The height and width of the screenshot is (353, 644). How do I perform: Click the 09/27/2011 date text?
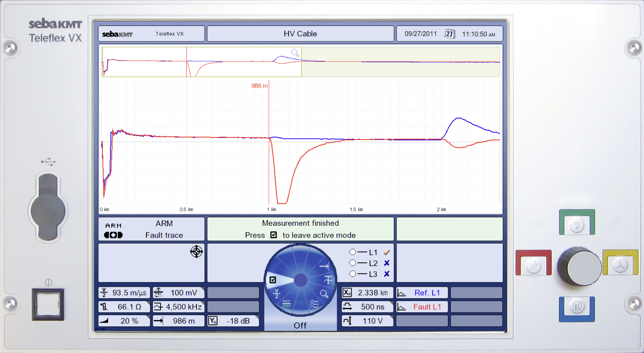pos(421,34)
